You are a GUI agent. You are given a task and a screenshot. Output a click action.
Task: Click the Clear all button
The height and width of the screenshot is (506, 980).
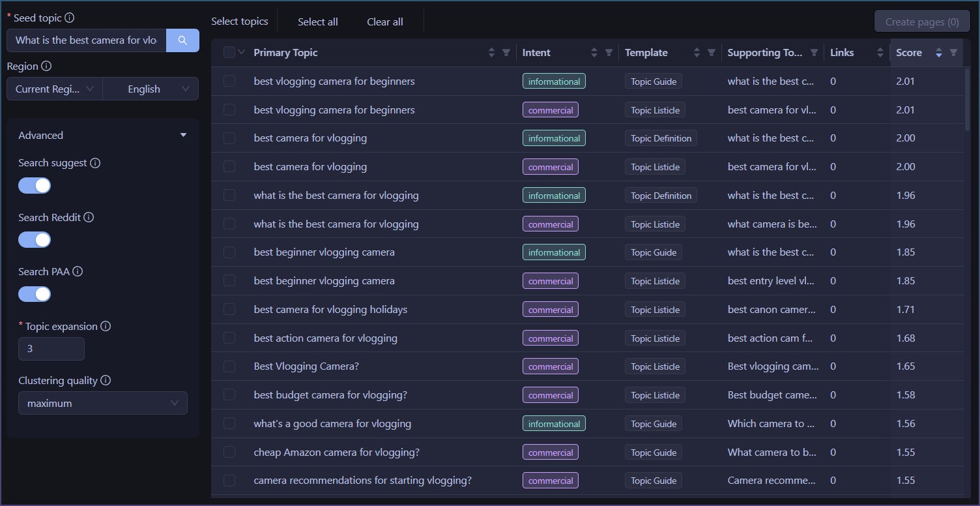pos(385,22)
